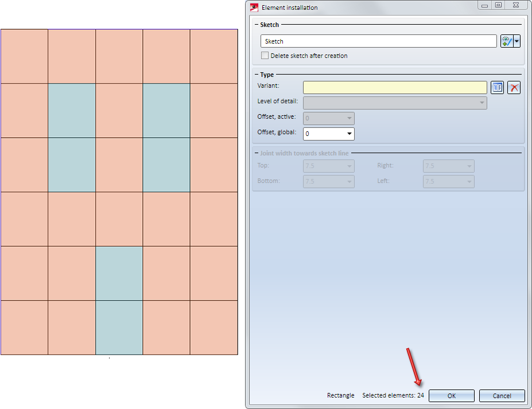Click the sketch selection pencil icon
This screenshot has width=532, height=409.
tap(507, 41)
